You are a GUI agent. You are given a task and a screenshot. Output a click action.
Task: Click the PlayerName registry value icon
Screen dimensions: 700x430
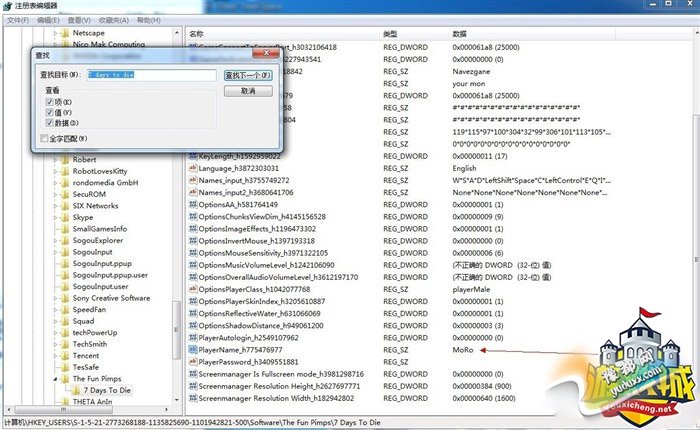coord(193,351)
